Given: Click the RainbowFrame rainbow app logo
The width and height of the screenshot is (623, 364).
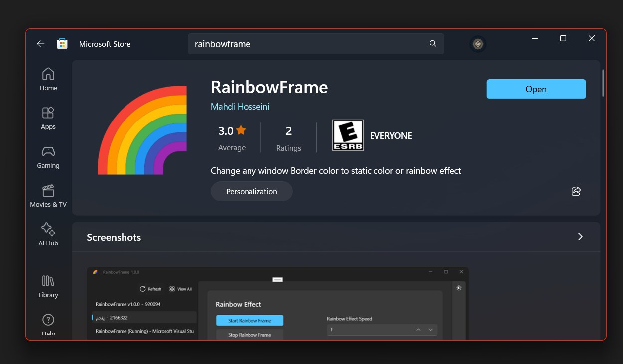Looking at the screenshot, I should tap(142, 129).
